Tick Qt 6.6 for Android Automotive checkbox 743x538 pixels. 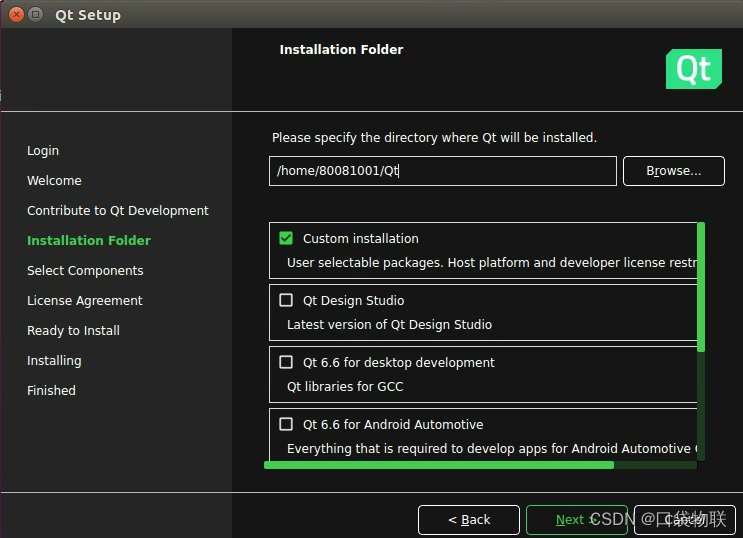pos(286,424)
